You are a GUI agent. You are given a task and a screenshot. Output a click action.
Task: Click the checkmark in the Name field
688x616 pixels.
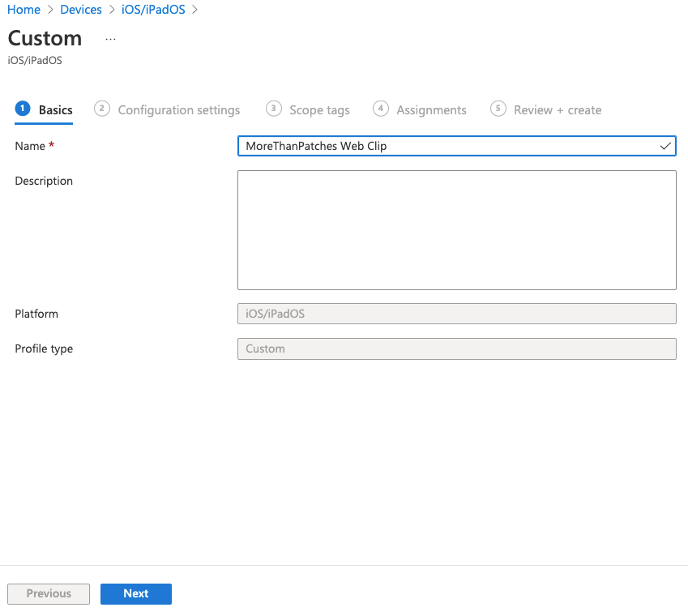[x=664, y=146]
